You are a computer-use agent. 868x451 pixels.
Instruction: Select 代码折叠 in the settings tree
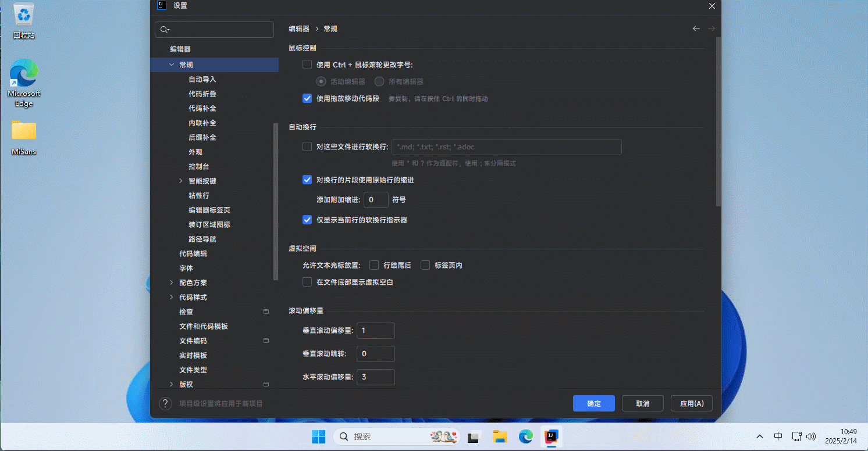pos(202,94)
